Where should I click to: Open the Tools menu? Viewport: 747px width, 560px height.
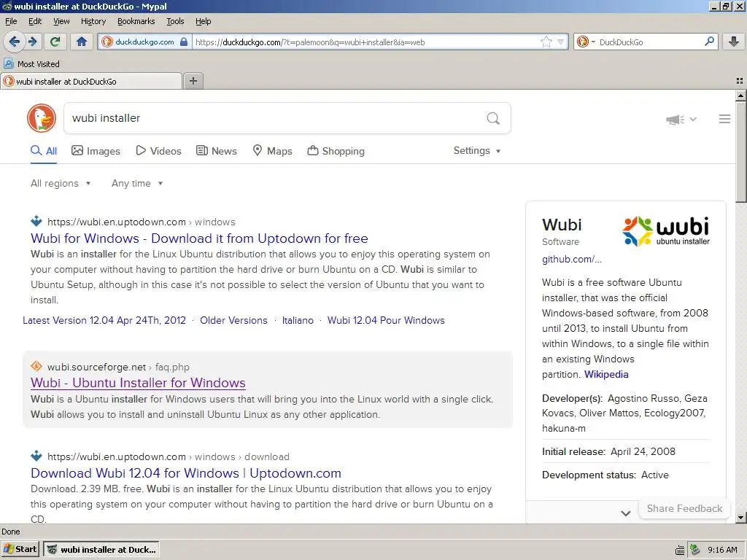(x=175, y=21)
